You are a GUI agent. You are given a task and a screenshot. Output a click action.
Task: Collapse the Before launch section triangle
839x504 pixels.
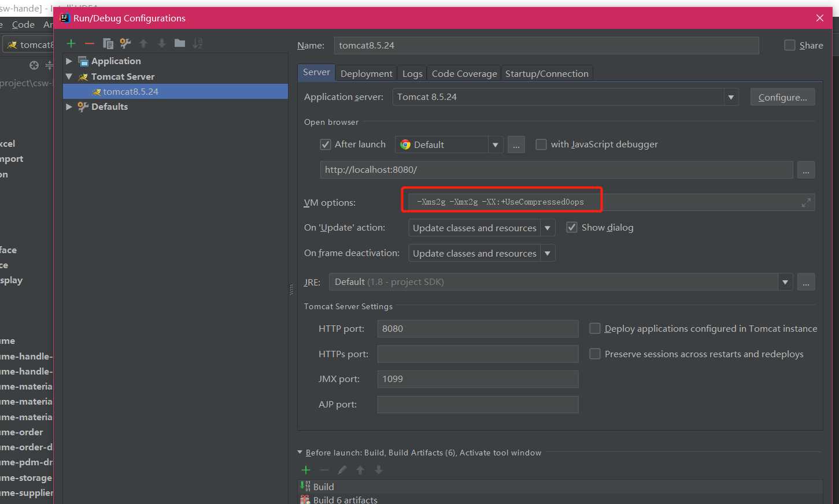pos(300,453)
